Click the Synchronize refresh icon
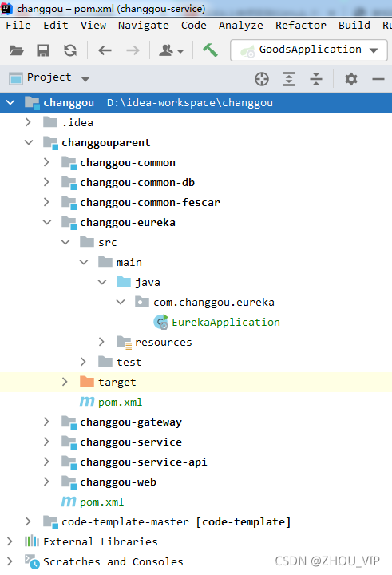Screen dimensions: 392x575 pyautogui.click(x=70, y=50)
